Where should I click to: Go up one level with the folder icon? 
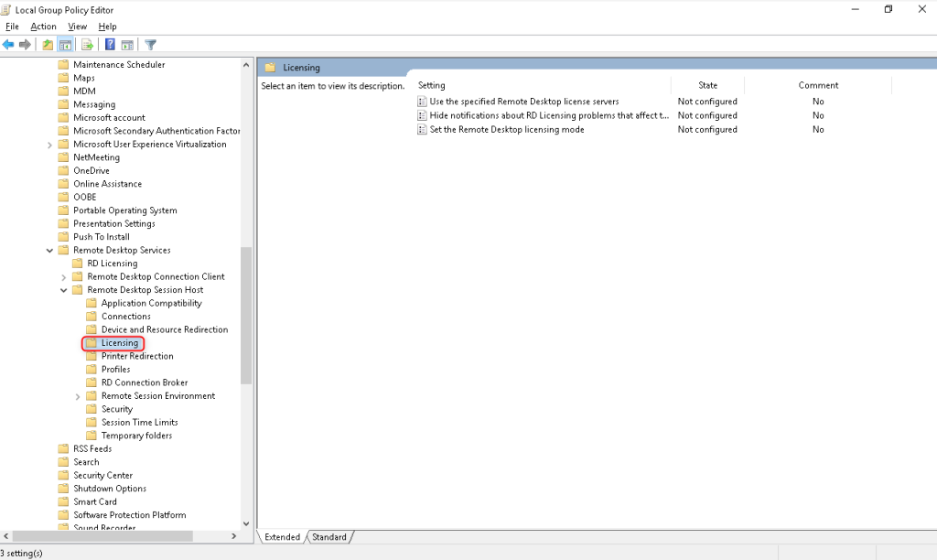(48, 45)
